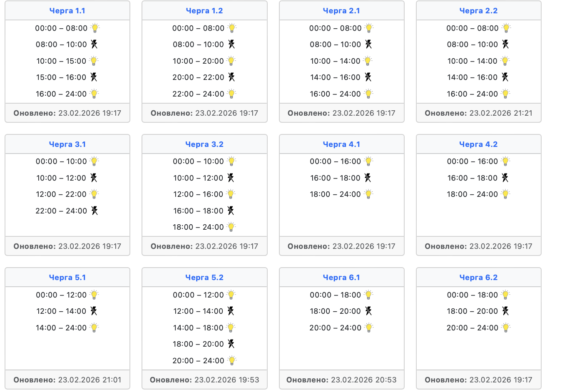
Task: Open the Черга 2.2 queue link
Action: [478, 11]
